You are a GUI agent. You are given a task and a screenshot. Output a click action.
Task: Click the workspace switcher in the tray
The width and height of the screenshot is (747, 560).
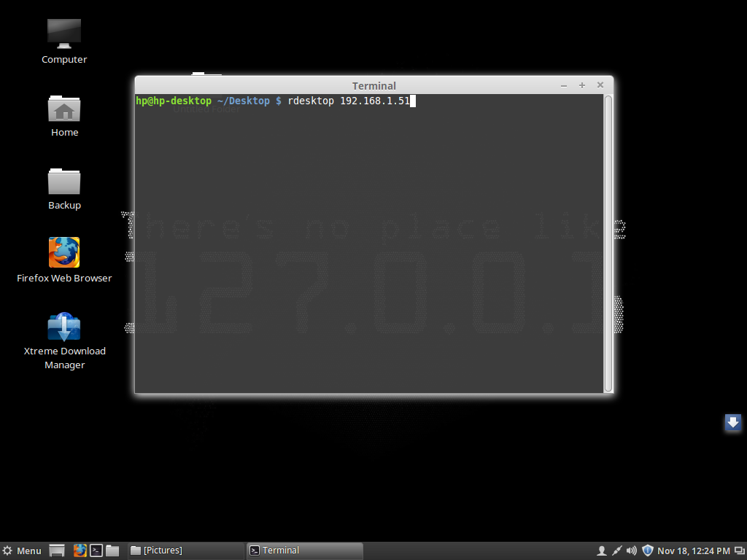pos(738,550)
